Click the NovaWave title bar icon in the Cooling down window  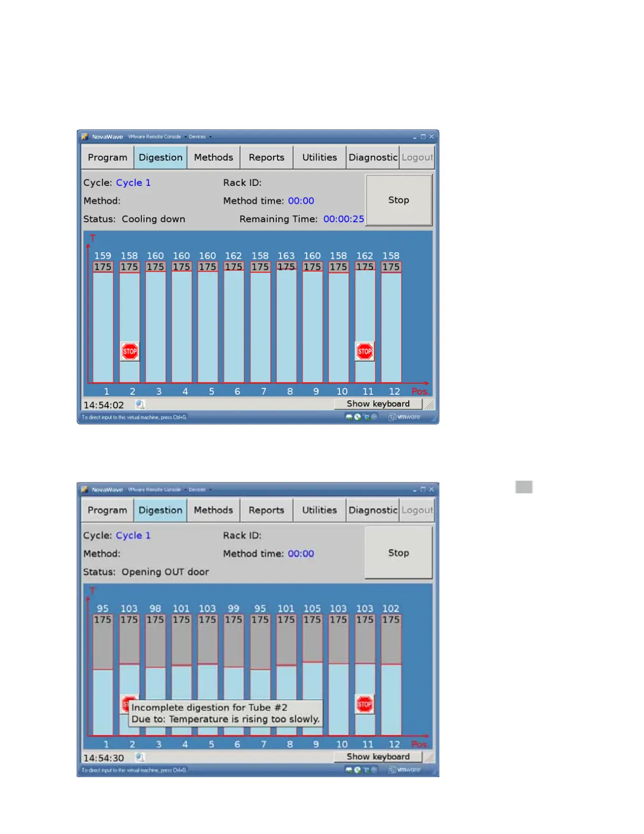[x=84, y=136]
